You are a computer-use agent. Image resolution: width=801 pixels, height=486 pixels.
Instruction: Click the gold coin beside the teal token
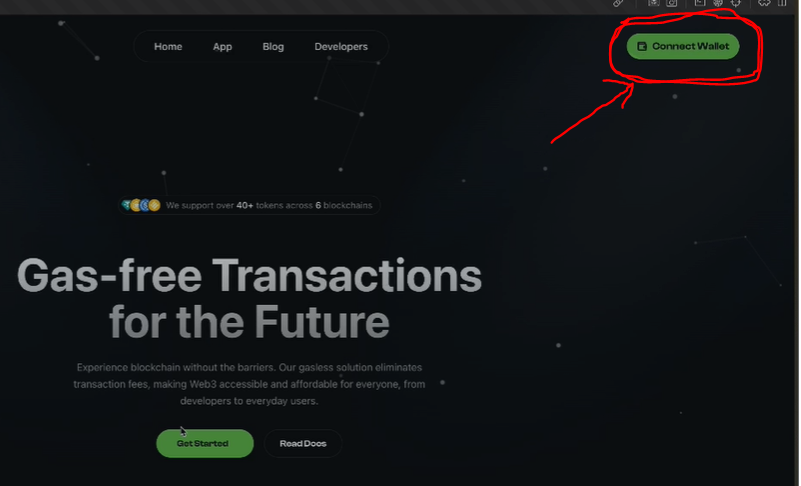click(135, 205)
